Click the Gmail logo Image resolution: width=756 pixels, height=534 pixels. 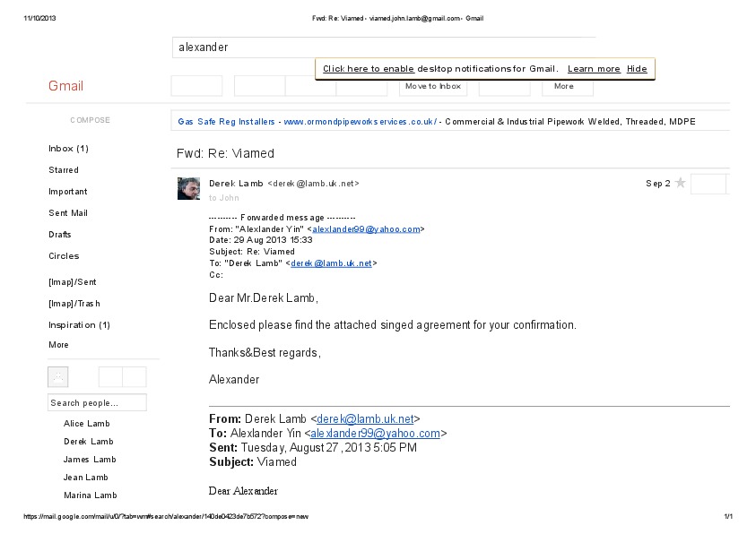65,86
